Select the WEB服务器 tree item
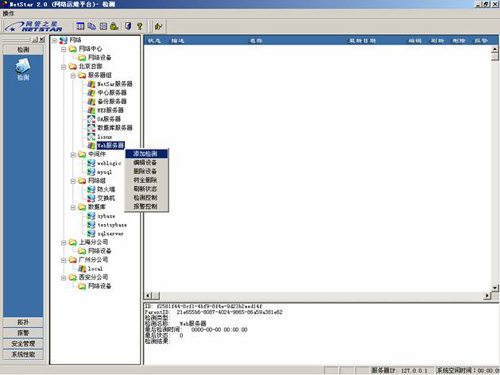This screenshot has width=500, height=375. [x=110, y=110]
